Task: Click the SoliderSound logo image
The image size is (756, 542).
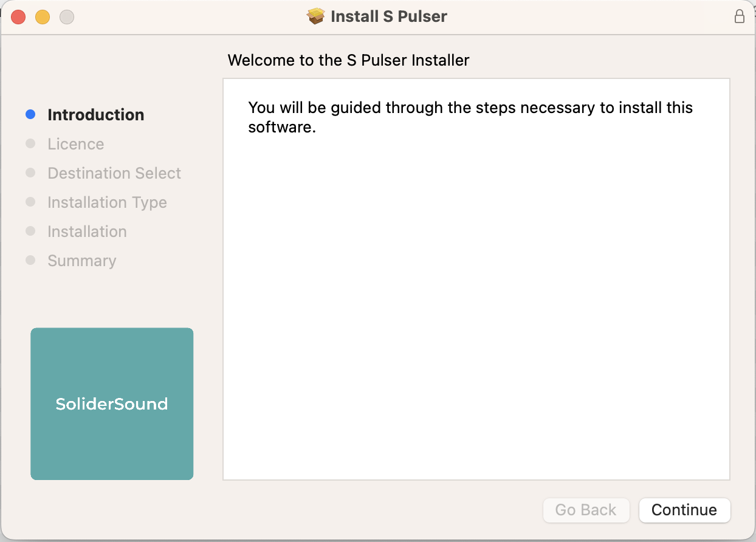Action: [112, 403]
